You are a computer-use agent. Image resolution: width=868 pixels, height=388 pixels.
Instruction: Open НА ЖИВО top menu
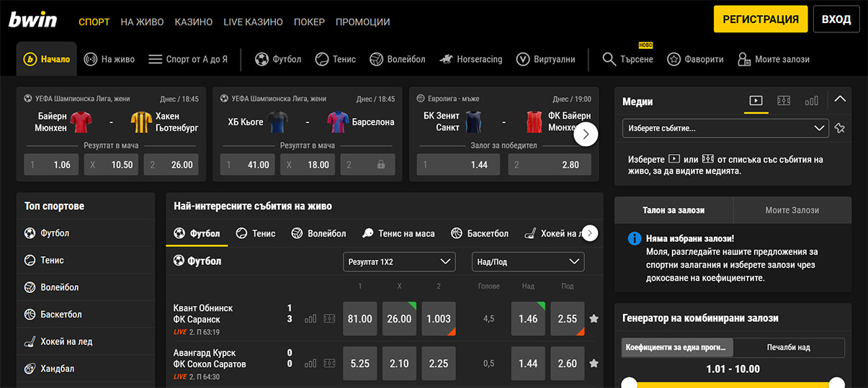pyautogui.click(x=142, y=22)
